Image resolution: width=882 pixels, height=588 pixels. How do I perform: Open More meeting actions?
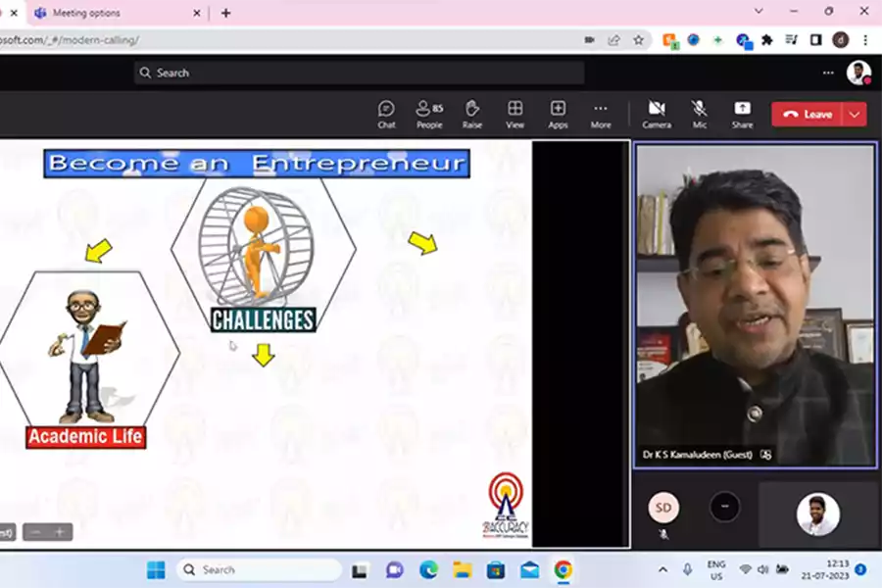click(600, 115)
